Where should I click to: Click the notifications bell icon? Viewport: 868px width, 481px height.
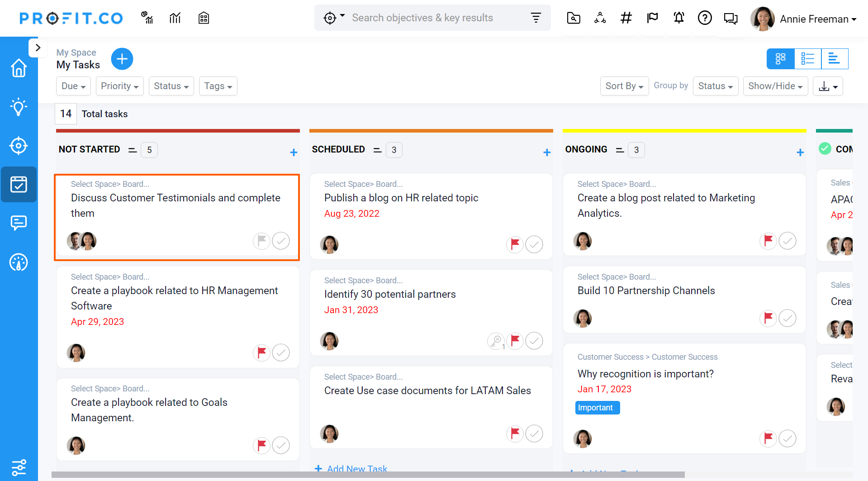click(x=678, y=18)
